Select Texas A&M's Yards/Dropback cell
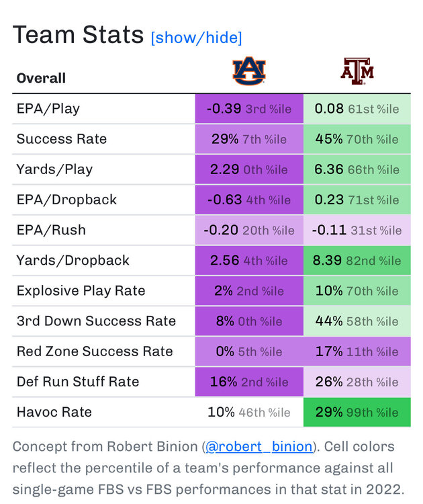This screenshot has width=423, height=504. (357, 260)
